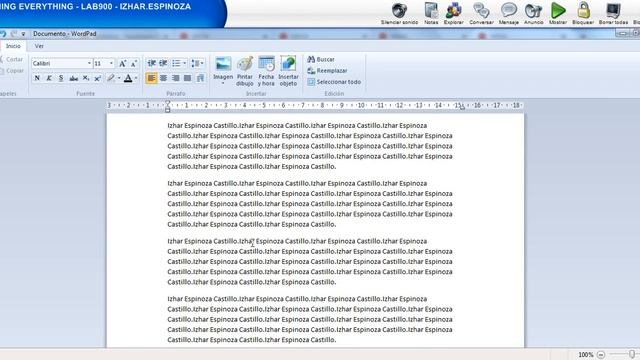This screenshot has height=360, width=640.
Task: Click the right indent marker on ruler
Action: 462,107
